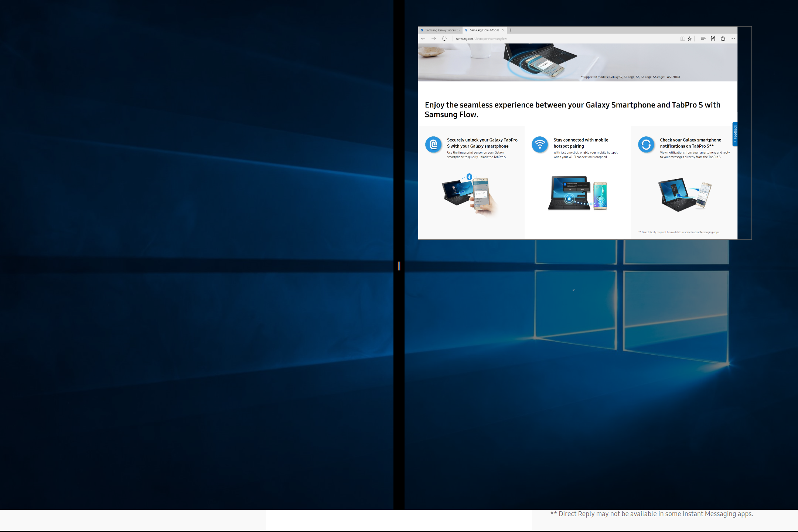Go back to the previous page
Viewport: 798px width, 532px height.
tap(423, 38)
